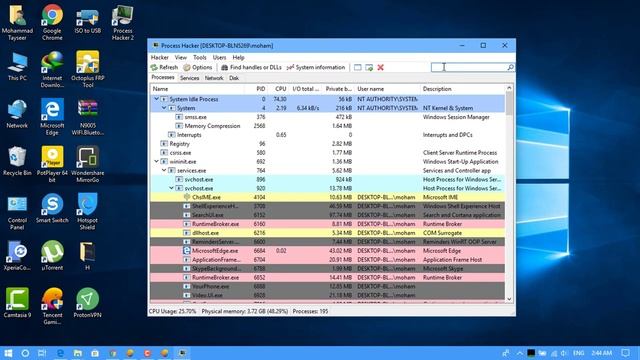Viewport: 640px width, 360px height.
Task: Select the ChsIME.exe process row
Action: 327,197
